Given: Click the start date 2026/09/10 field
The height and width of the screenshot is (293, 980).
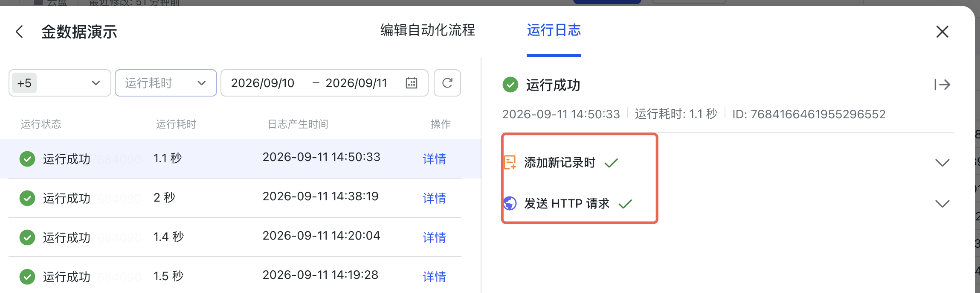Looking at the screenshot, I should [x=263, y=83].
